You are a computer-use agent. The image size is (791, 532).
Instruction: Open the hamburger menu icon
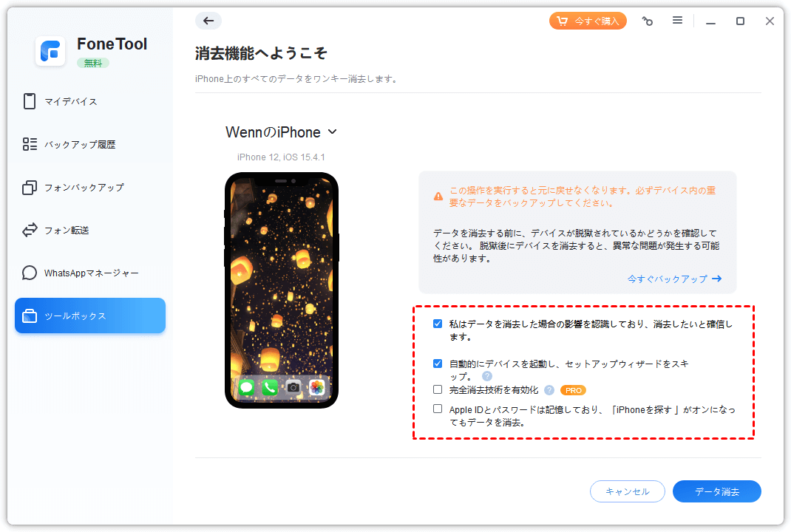[x=677, y=20]
